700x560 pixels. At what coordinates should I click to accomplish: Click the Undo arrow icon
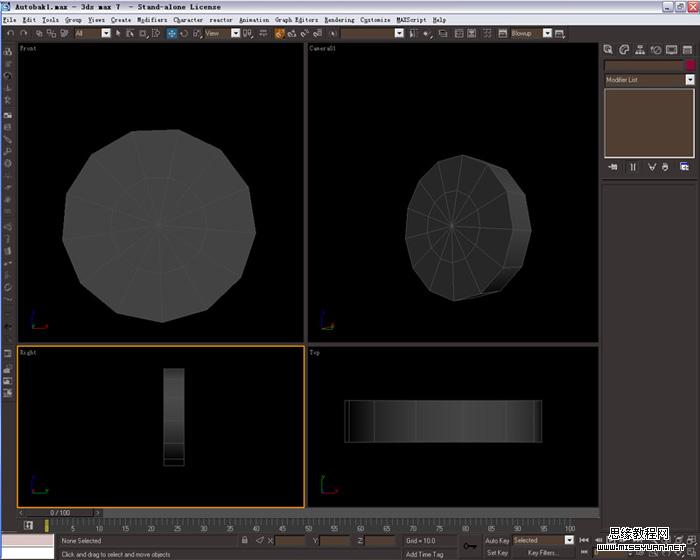coord(11,33)
